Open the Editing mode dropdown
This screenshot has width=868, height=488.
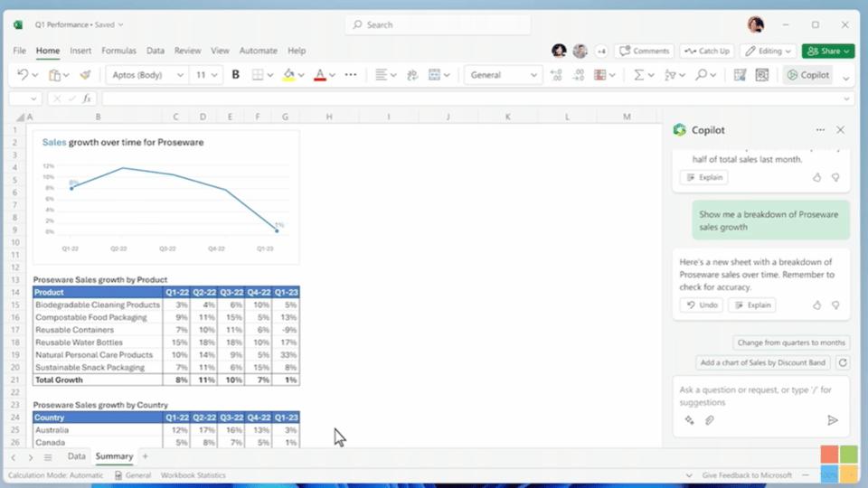tap(769, 51)
